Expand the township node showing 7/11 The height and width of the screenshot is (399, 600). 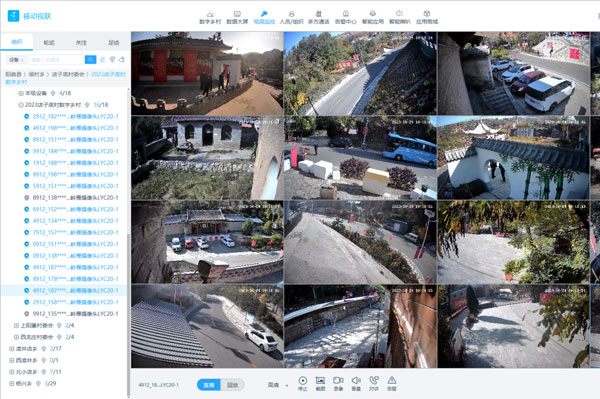pyautogui.click(x=11, y=372)
